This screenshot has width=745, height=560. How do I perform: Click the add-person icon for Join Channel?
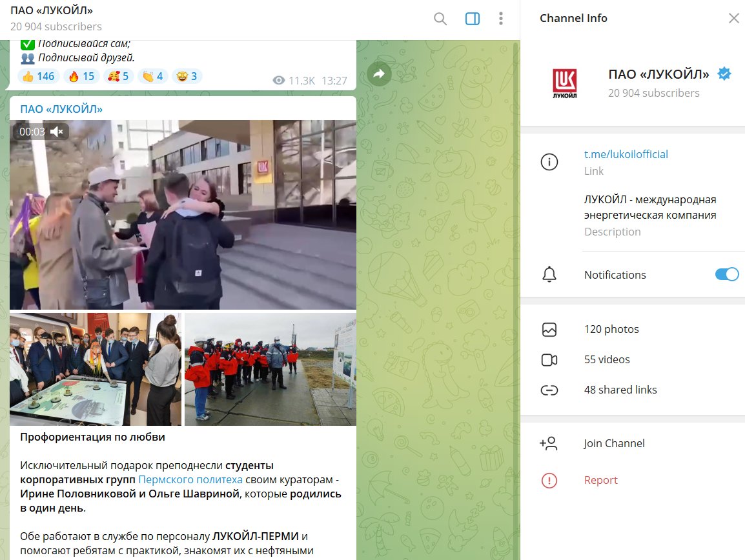click(x=549, y=443)
